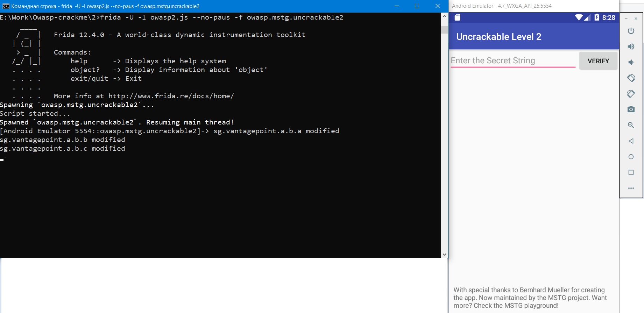Screen dimensions: 644x313
Task: Click the SD card status bar icon
Action: [457, 17]
